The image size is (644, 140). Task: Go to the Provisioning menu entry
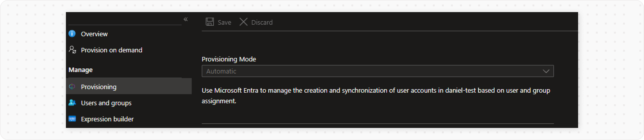99,87
